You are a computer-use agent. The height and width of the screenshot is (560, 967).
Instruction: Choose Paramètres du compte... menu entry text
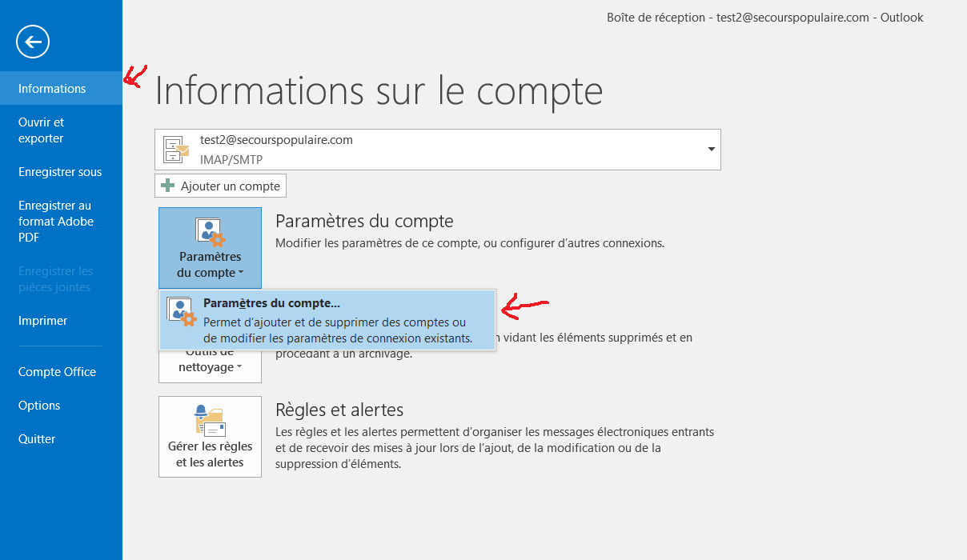(271, 303)
